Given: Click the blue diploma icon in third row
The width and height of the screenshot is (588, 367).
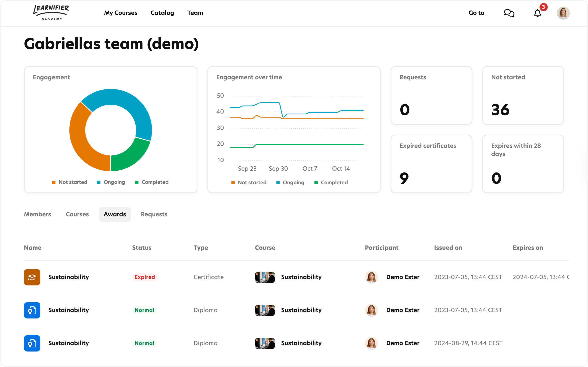Looking at the screenshot, I should (x=32, y=343).
